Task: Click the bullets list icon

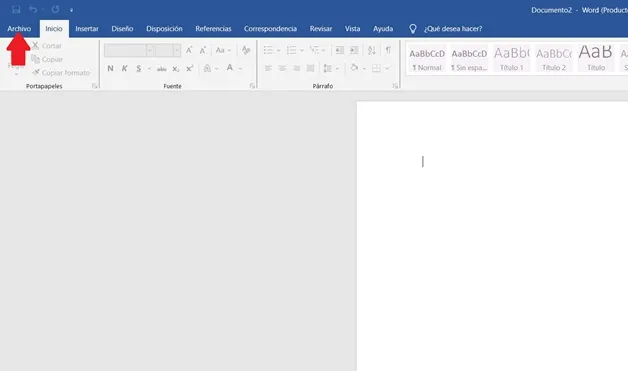Action: tap(268, 50)
